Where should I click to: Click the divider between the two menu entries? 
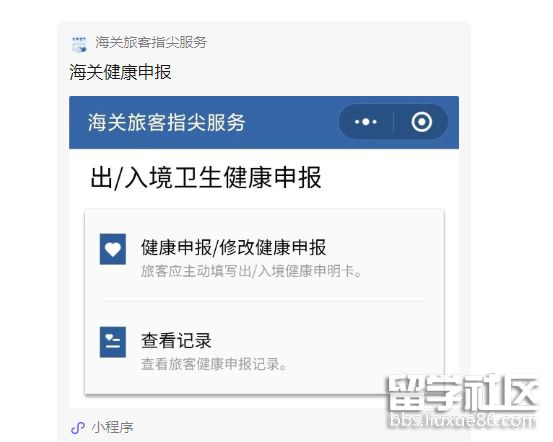(264, 301)
